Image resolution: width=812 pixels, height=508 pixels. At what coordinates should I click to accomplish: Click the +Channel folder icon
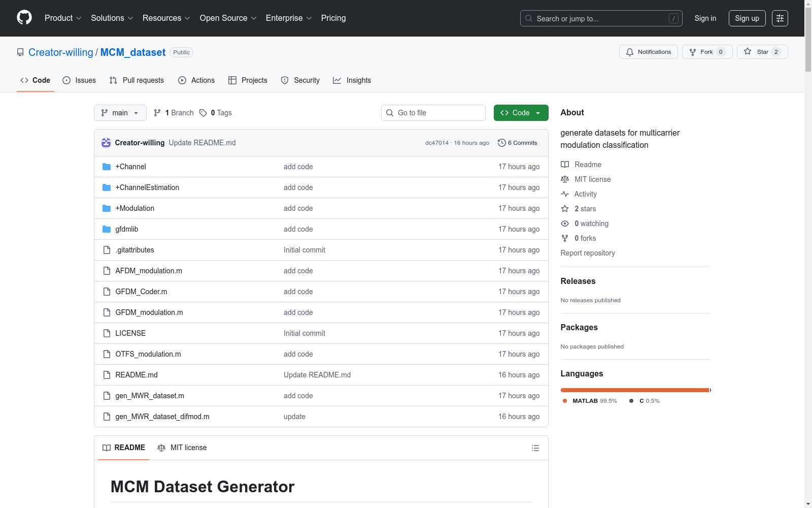click(x=107, y=167)
